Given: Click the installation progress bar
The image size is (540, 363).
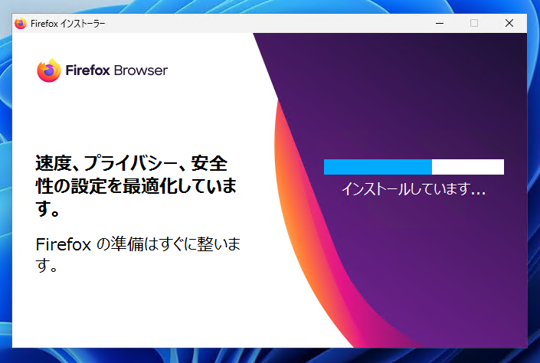Looking at the screenshot, I should (x=414, y=167).
